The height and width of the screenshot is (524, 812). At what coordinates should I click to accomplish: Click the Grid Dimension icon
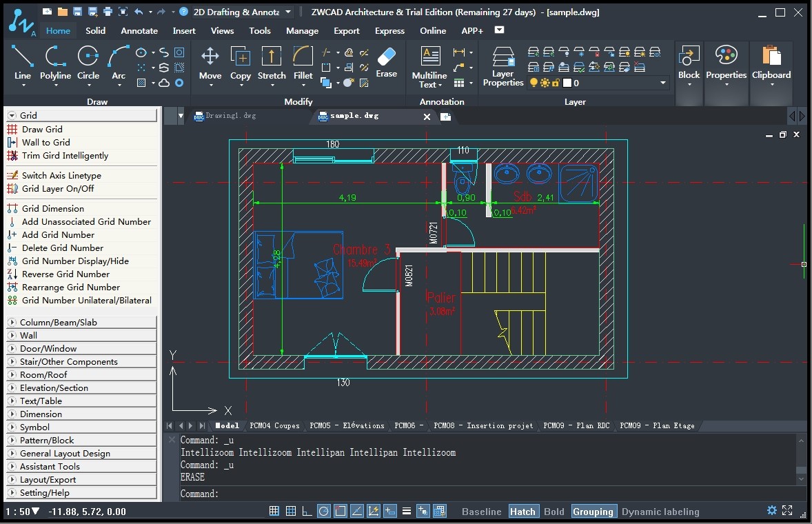(x=12, y=209)
